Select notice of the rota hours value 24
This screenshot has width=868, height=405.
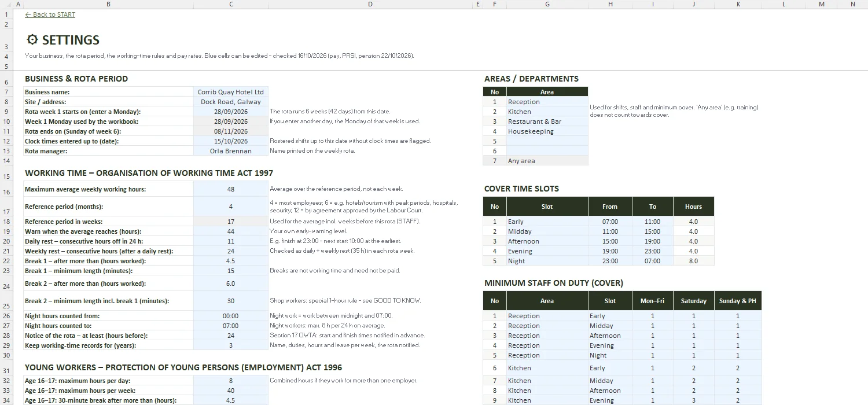tap(231, 336)
